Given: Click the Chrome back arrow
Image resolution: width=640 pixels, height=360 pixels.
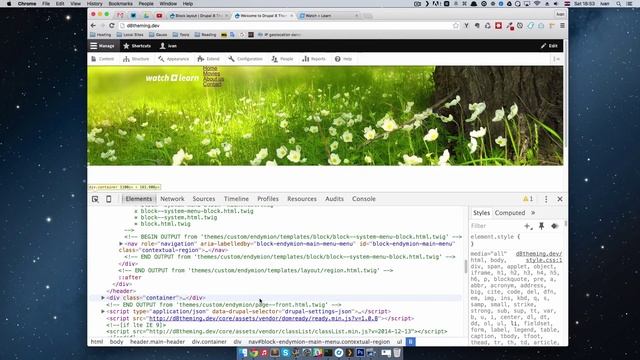Looking at the screenshot, I should [93, 25].
